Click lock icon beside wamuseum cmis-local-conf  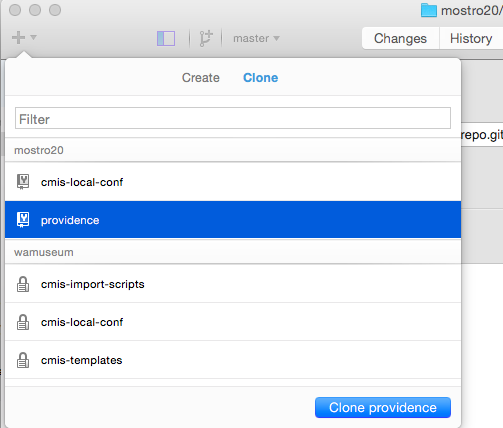(23, 322)
